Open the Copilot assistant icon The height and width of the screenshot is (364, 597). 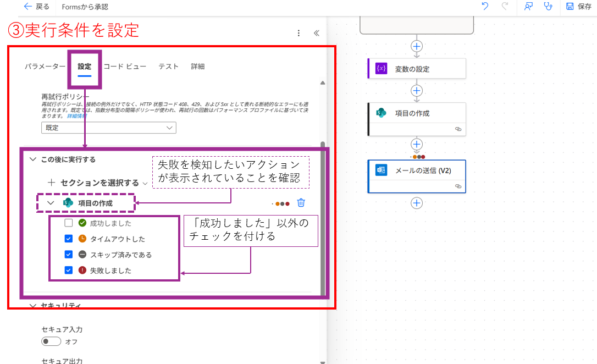527,8
